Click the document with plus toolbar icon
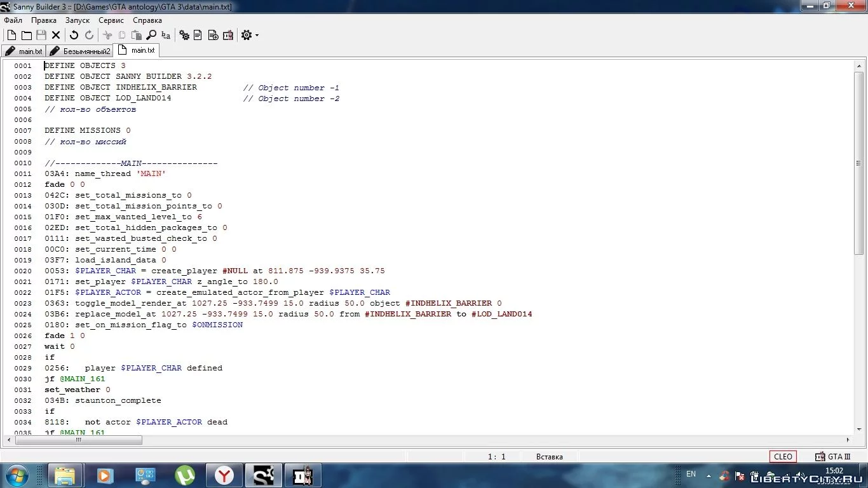Screen dimensions: 868x488 click(213, 36)
